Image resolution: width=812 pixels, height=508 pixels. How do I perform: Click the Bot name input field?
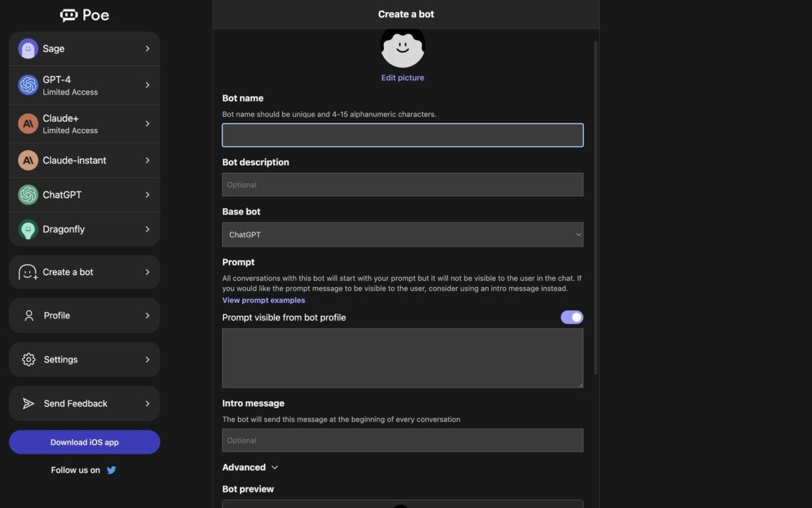tap(402, 135)
